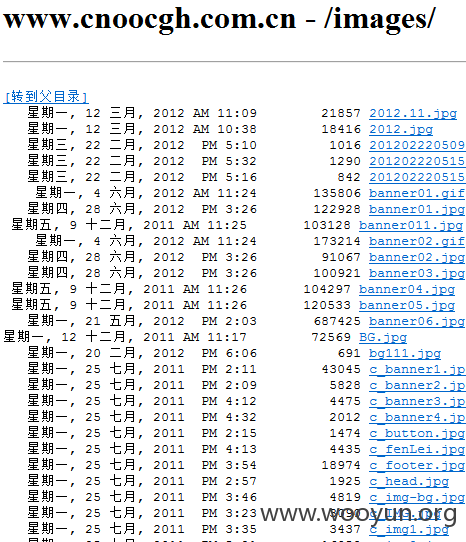466x542 pixels.
Task: Open the banner06.jpg link
Action: pos(417,321)
